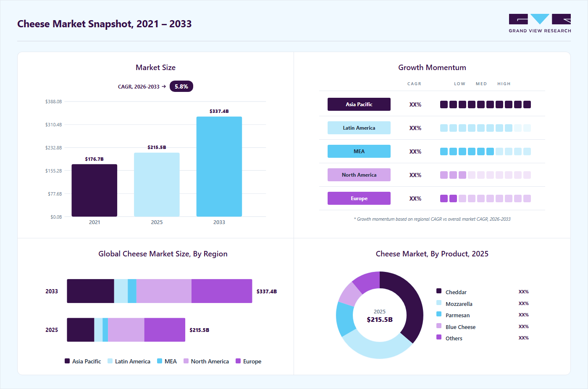Click the Mozzarella donut slice
Screen dimensions: 588x389
376,350
